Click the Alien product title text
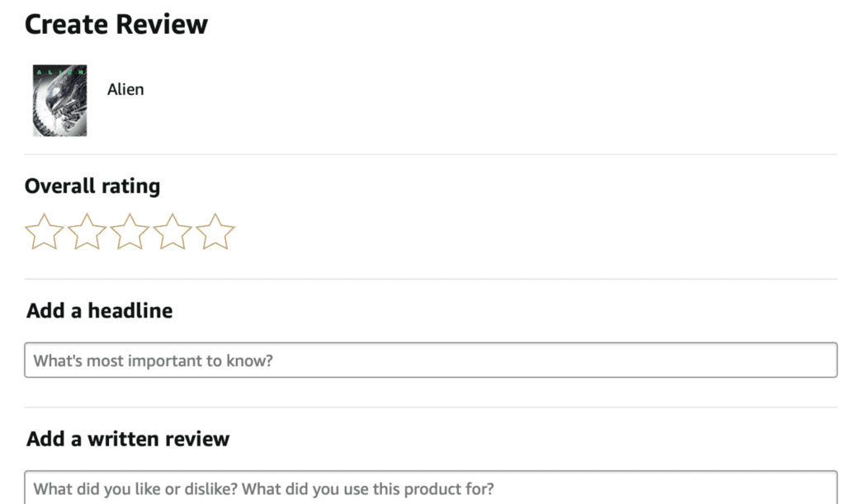This screenshot has width=845, height=504. tap(125, 89)
